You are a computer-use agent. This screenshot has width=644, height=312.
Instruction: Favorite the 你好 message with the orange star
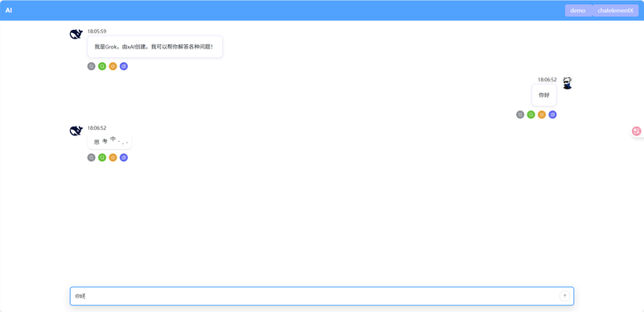(x=542, y=114)
